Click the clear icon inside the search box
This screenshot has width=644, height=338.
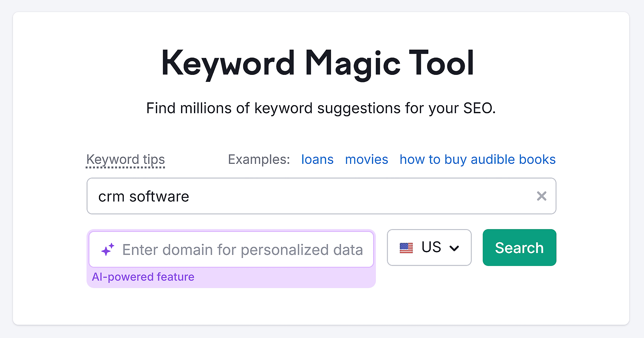coord(542,196)
